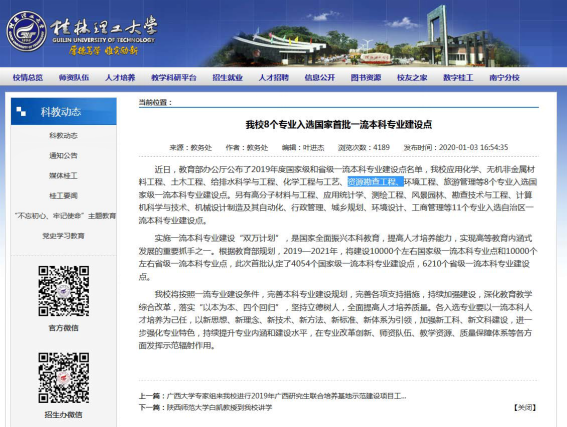Image resolution: width=567 pixels, height=427 pixels.
Task: Open the 招生就业 menu item
Action: (227, 77)
